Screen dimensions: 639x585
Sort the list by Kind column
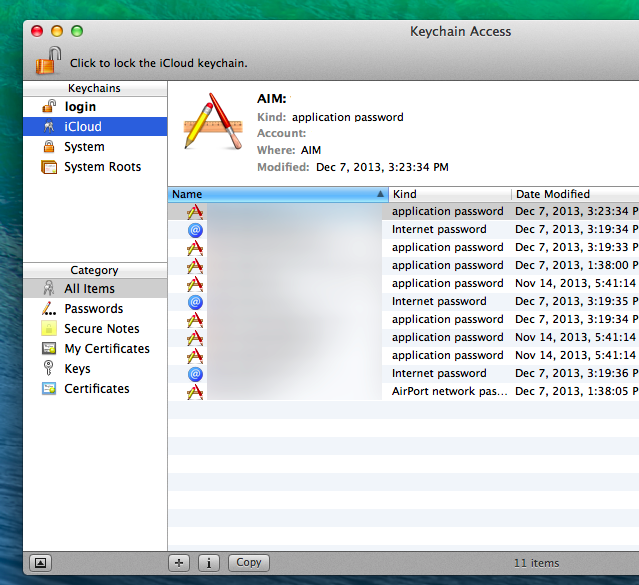450,194
